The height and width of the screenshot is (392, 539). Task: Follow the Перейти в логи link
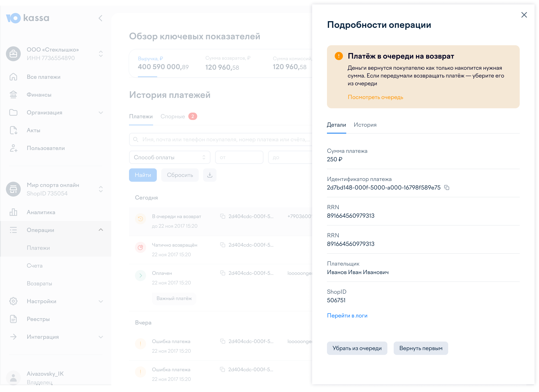[347, 316]
